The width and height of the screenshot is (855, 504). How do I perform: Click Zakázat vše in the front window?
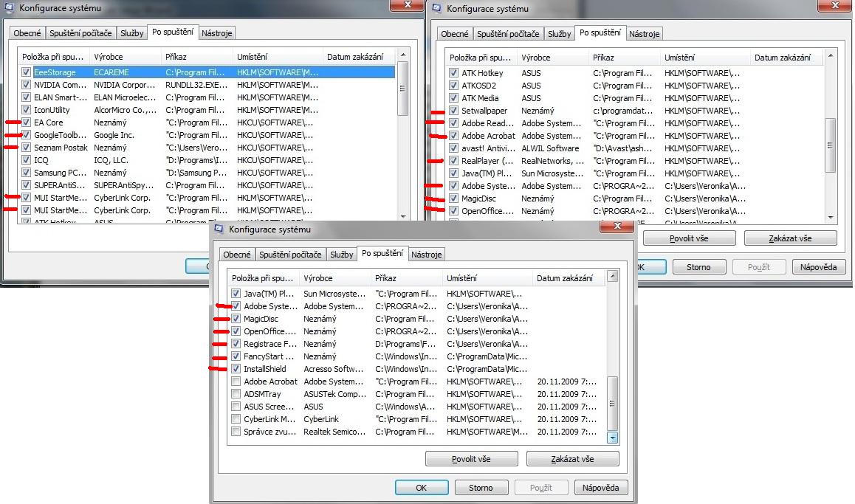(572, 459)
